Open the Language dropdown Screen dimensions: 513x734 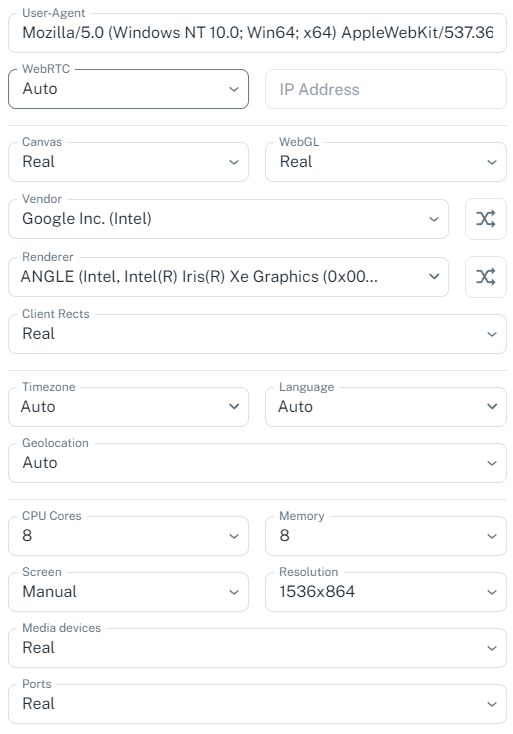point(386,407)
